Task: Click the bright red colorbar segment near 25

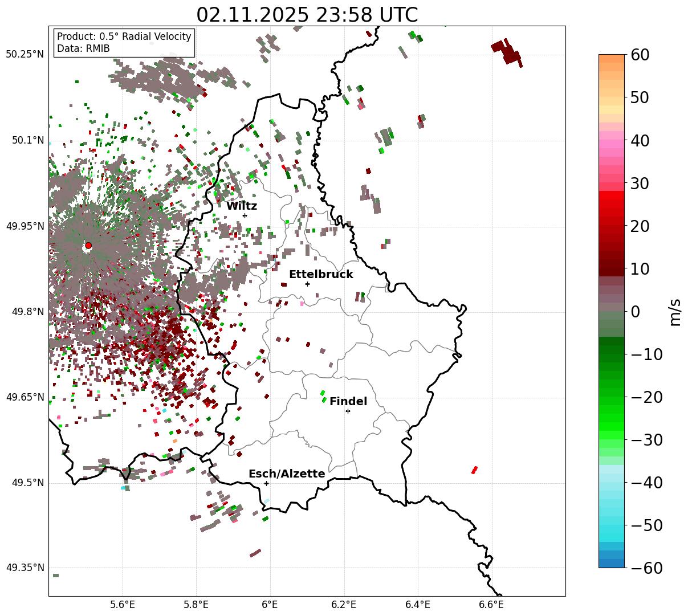Action: coord(612,204)
